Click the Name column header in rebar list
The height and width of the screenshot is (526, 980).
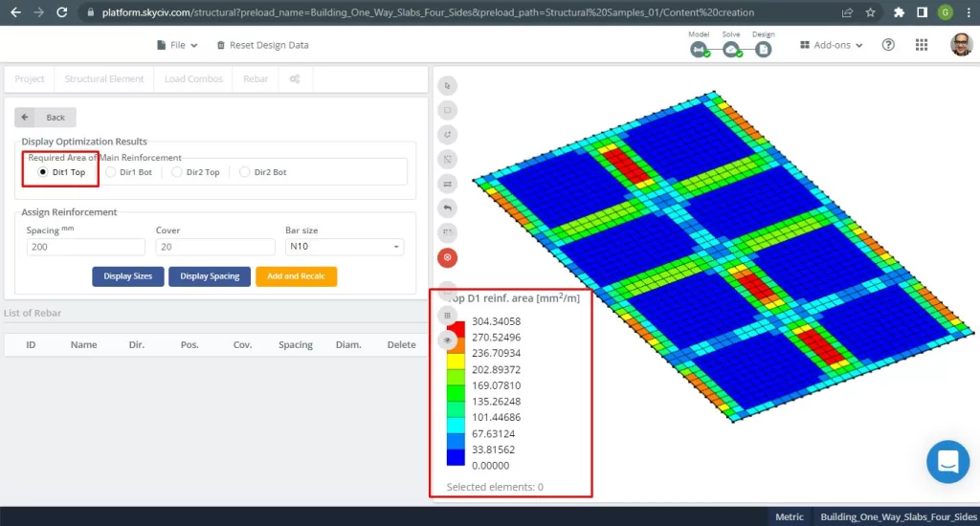[x=84, y=345]
